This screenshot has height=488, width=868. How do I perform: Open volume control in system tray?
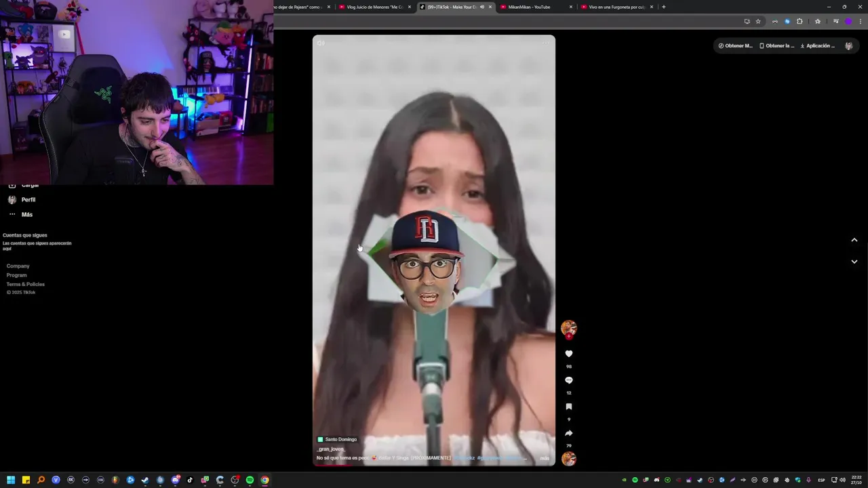coord(842,480)
